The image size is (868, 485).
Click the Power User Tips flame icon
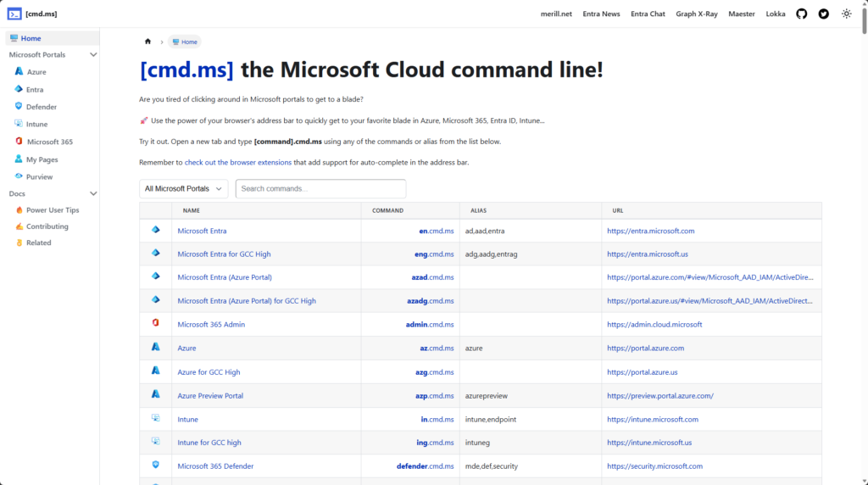coord(19,209)
